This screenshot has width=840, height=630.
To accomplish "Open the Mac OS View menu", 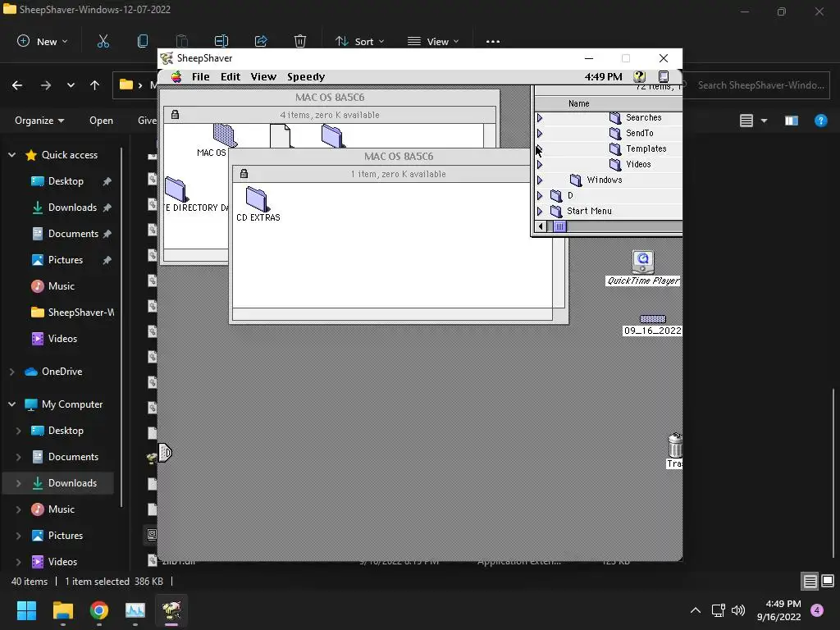I will pos(263,76).
